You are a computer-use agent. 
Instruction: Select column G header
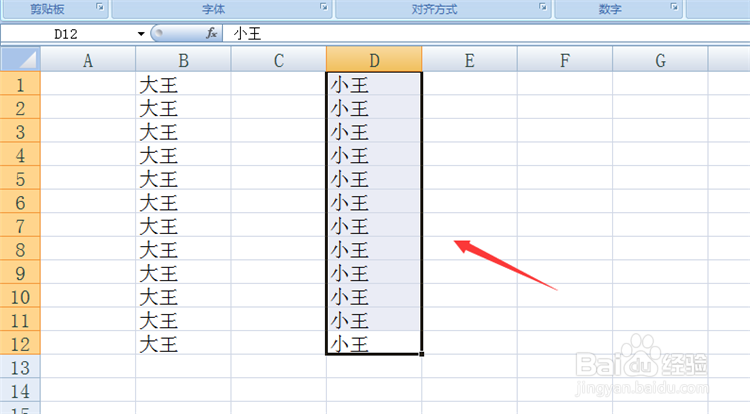[x=660, y=60]
